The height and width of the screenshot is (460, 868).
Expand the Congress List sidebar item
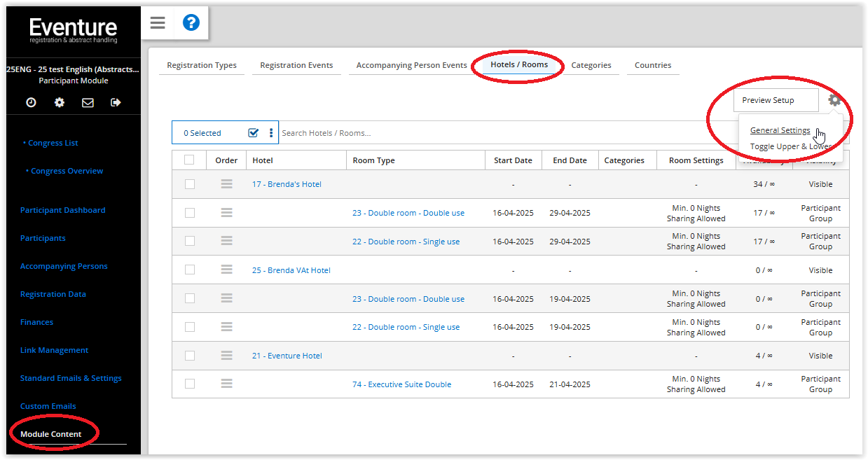[x=53, y=143]
